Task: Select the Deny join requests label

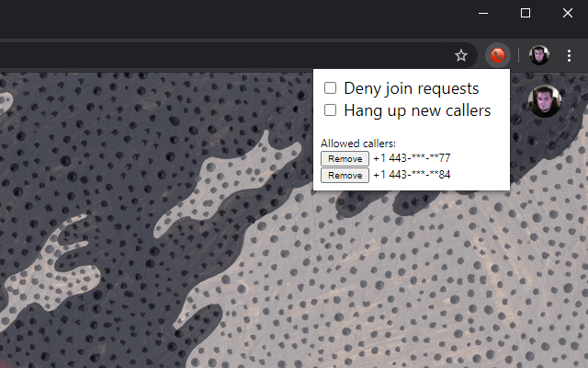Action: click(412, 88)
